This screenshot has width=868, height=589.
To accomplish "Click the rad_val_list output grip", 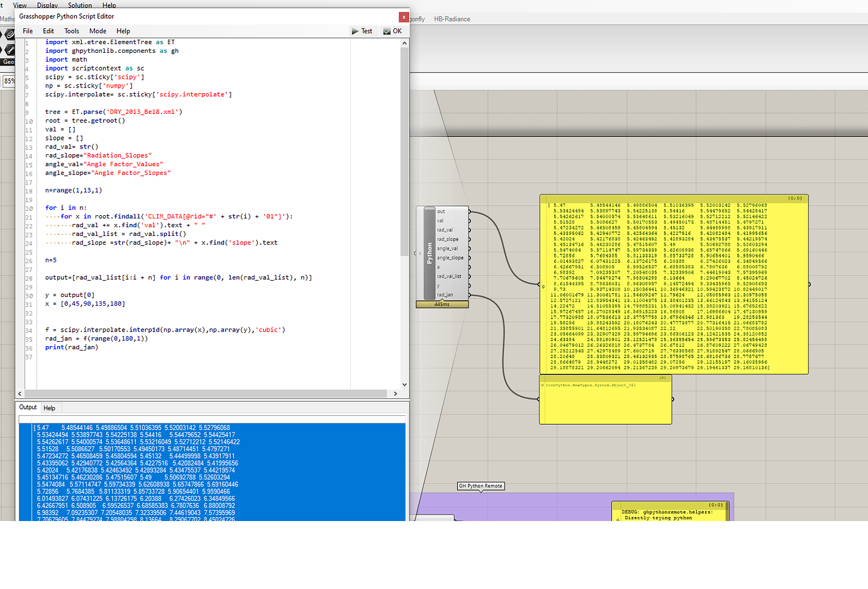I will [470, 276].
